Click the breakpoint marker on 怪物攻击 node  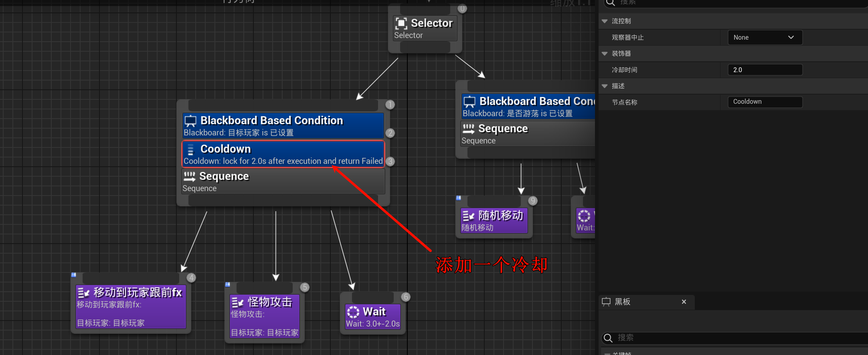[x=227, y=284]
